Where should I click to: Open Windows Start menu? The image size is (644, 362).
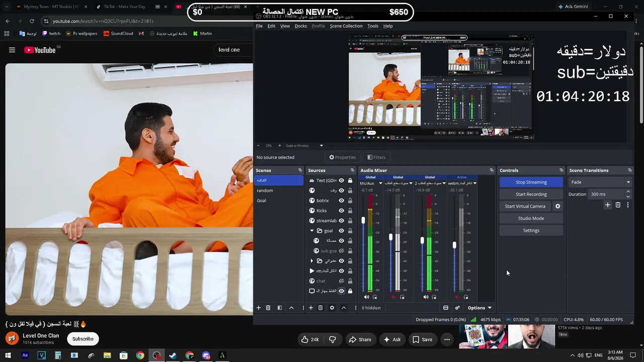pyautogui.click(x=8, y=355)
